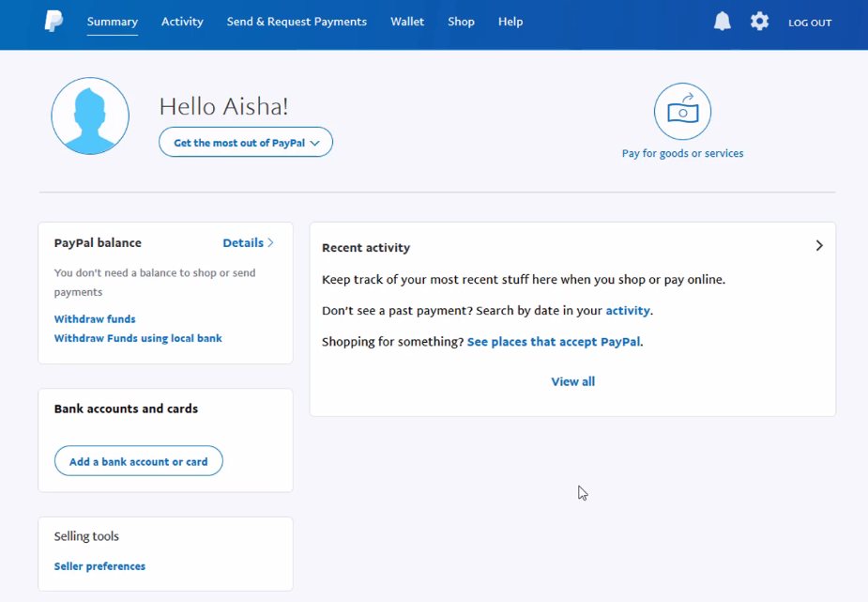Screen dimensions: 868x602
Task: Click the Withdraw funds link
Action: tap(95, 319)
